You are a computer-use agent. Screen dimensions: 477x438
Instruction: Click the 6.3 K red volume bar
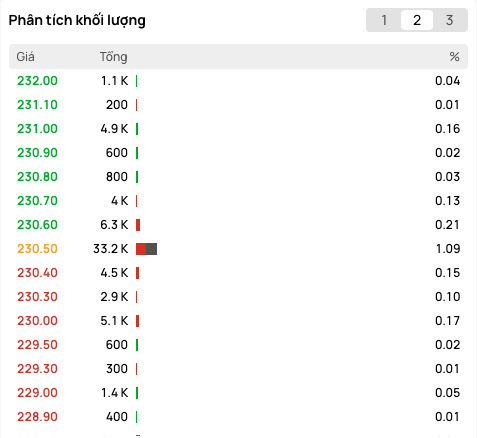(x=138, y=225)
